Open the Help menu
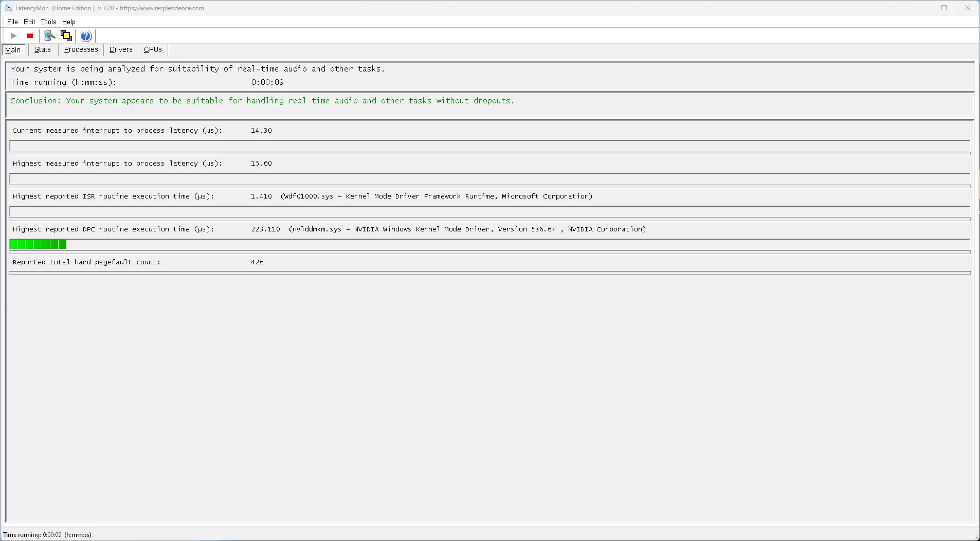 click(x=69, y=22)
